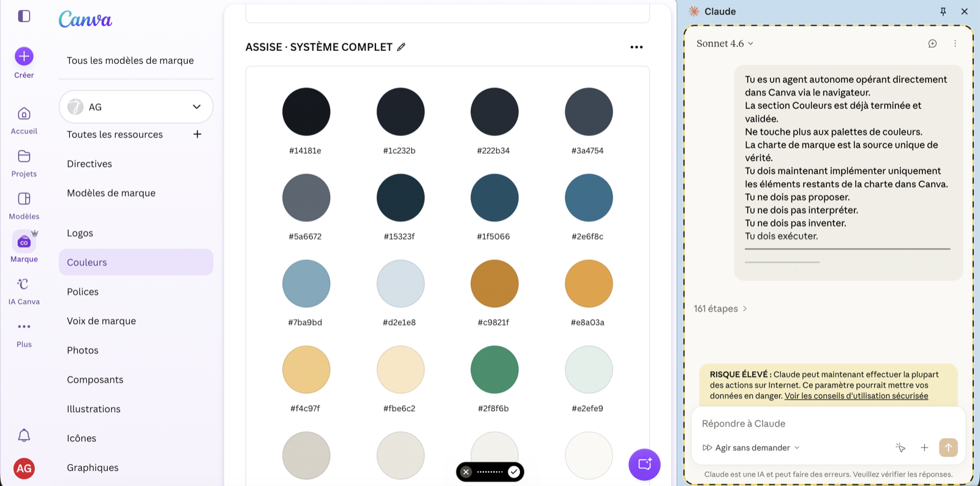
Task: Open Toutes les ressources
Action: tap(115, 134)
